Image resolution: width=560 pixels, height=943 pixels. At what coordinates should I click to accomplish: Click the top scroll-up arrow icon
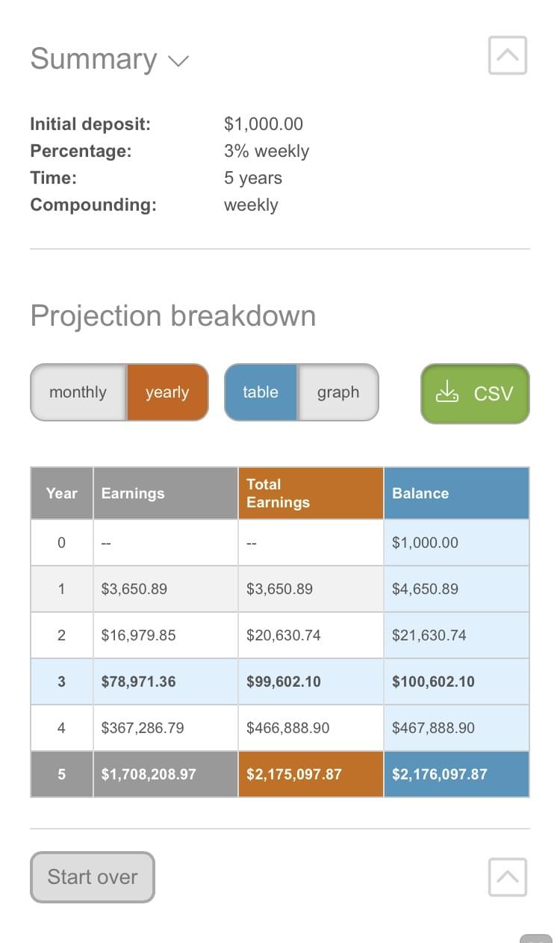tap(508, 55)
